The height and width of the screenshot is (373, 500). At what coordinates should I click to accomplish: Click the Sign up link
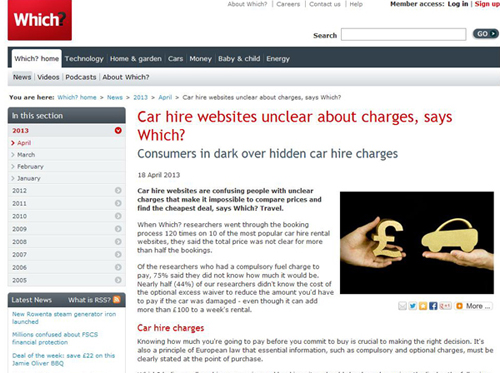[487, 4]
